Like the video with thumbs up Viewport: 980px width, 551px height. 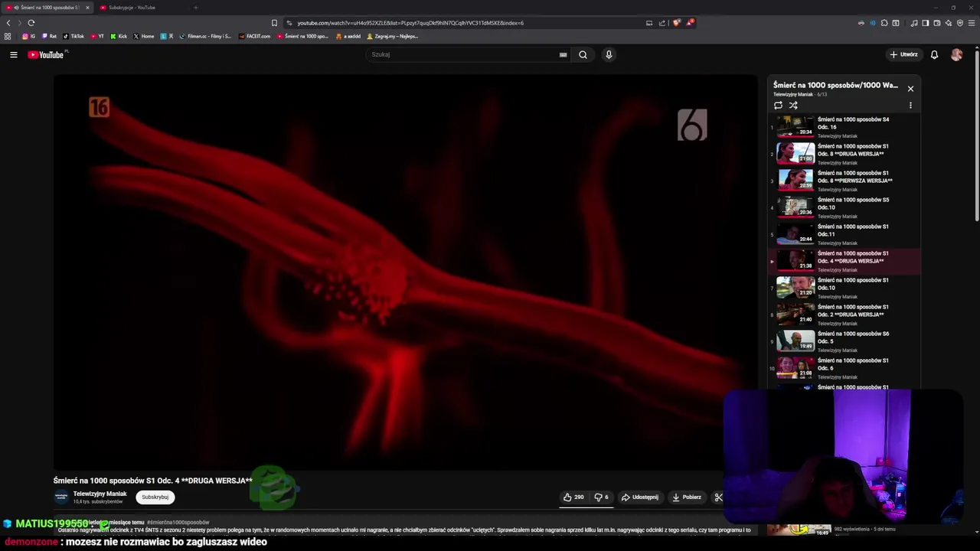point(573,497)
